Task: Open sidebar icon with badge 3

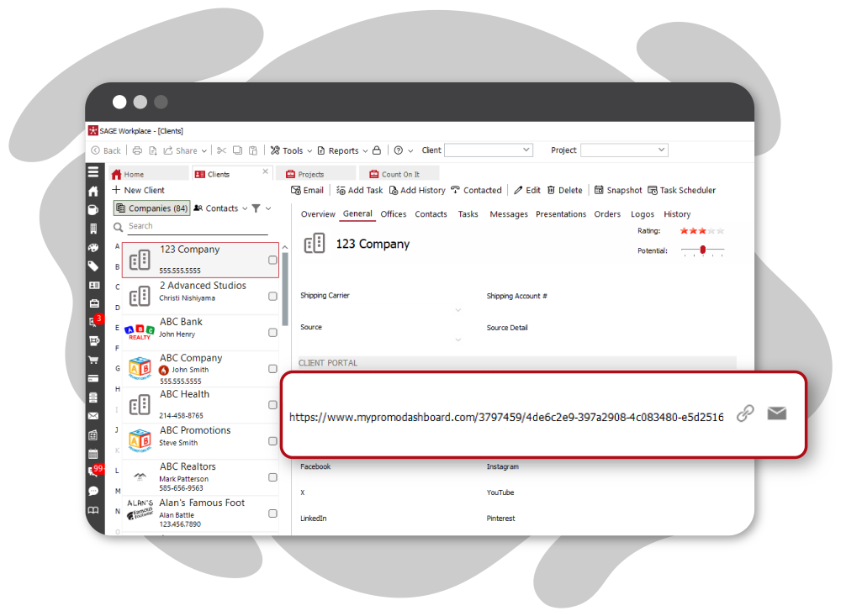Action: [94, 321]
